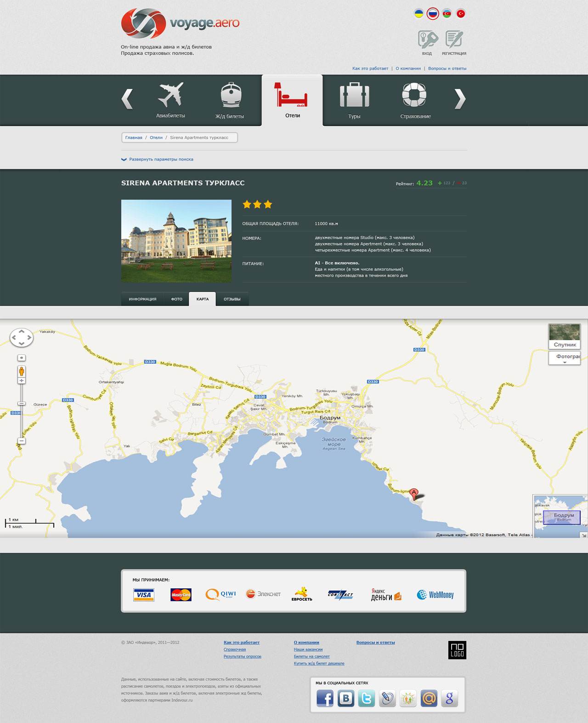Open the Twitter social icon

366,699
